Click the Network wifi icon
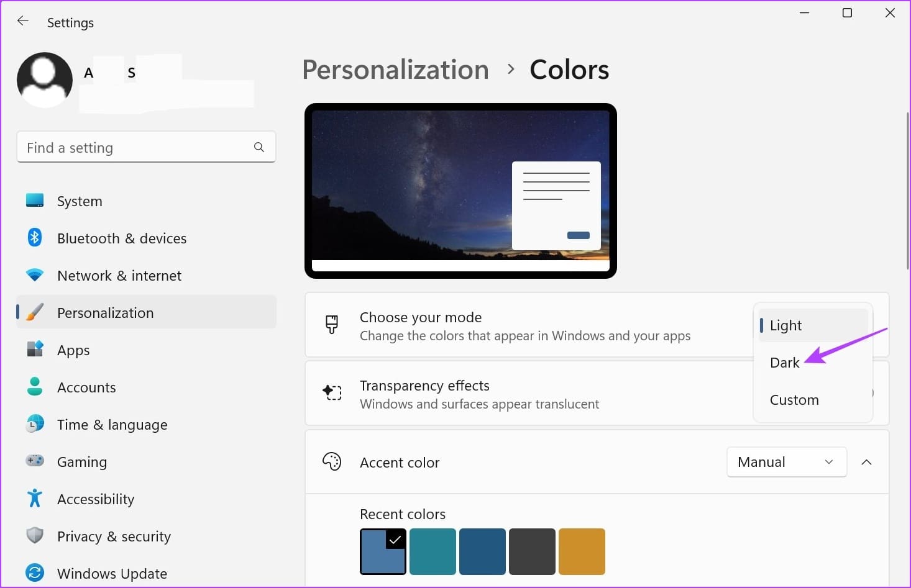This screenshot has width=911, height=588. tap(35, 275)
